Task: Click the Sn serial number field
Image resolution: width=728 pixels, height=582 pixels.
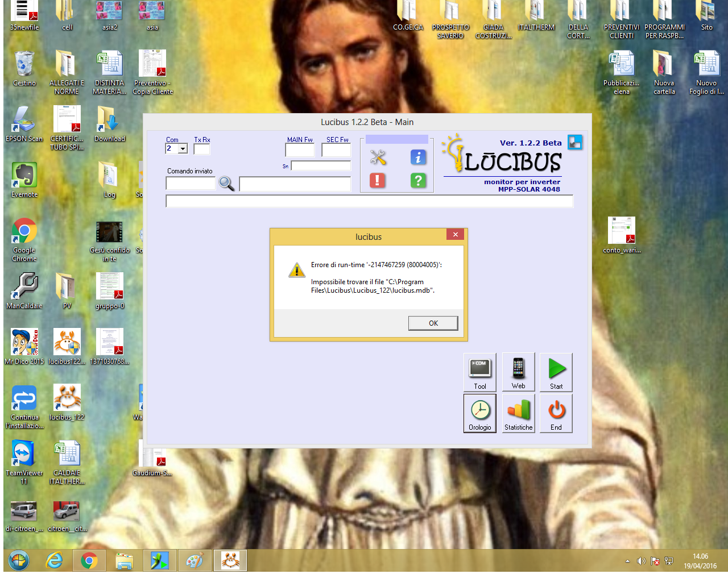Action: point(321,166)
